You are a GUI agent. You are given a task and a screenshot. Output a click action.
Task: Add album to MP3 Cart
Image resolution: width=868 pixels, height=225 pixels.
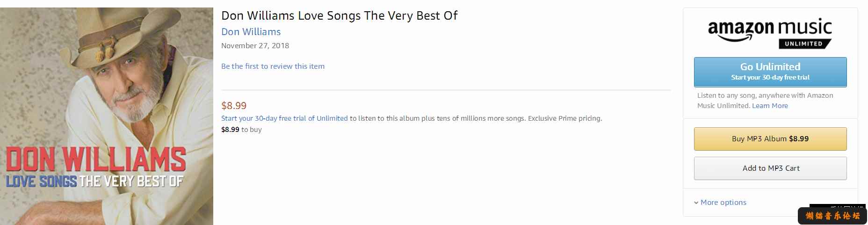point(770,168)
